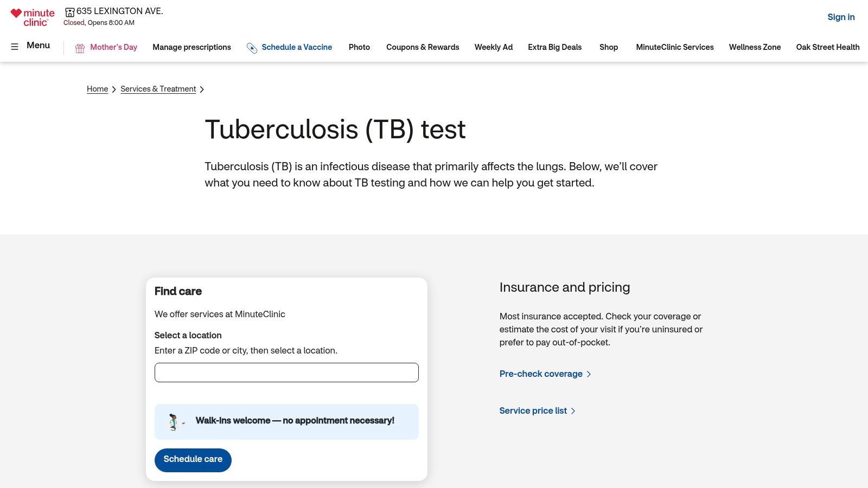The width and height of the screenshot is (868, 488).
Task: Click the chevron after Service price list
Action: tap(573, 411)
